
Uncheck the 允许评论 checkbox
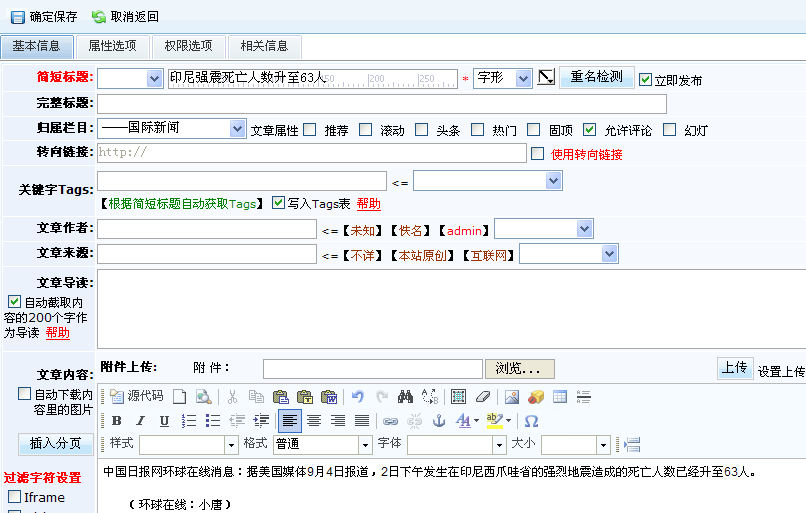[x=590, y=130]
